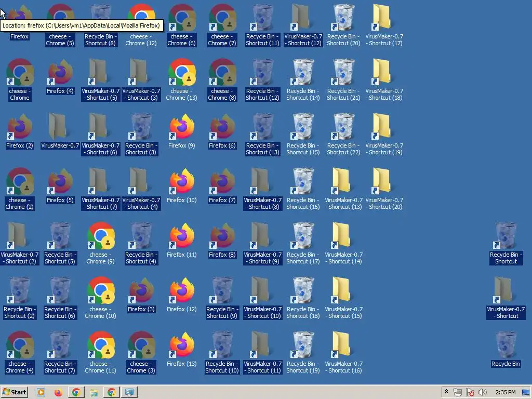This screenshot has height=399, width=532.
Task: Select the 'Firefox (12)' shortcut
Action: pyautogui.click(x=181, y=295)
